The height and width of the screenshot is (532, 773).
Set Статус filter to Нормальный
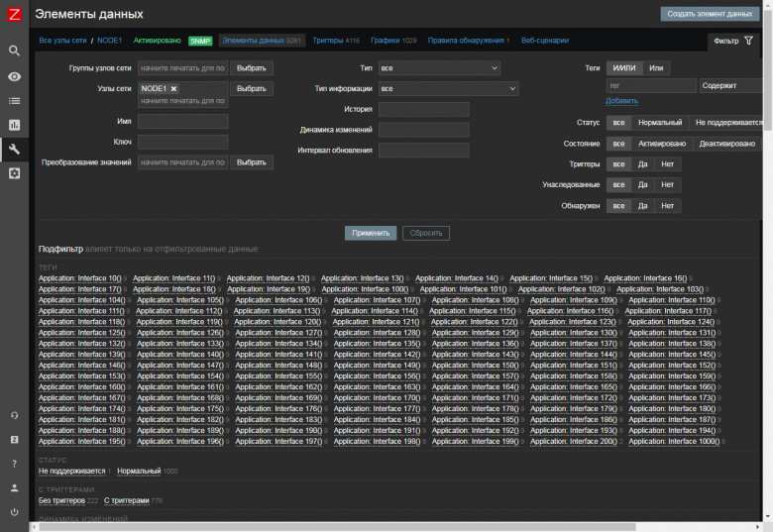click(x=659, y=122)
